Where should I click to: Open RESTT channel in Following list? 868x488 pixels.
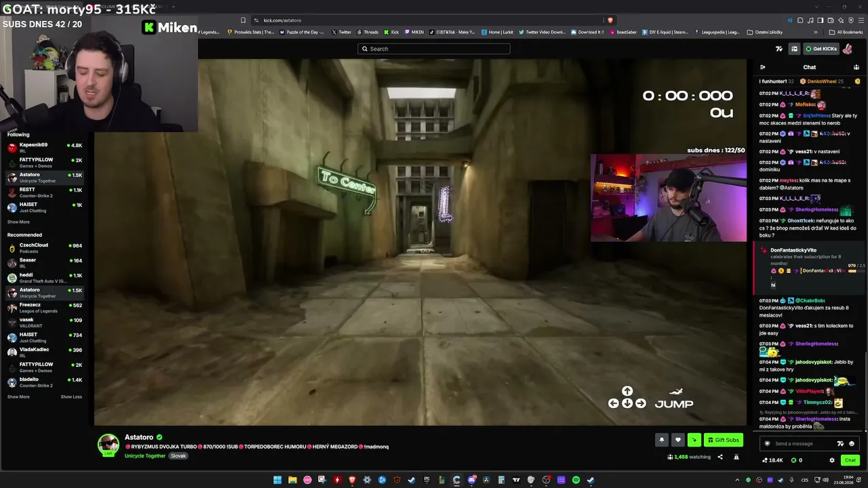45,192
